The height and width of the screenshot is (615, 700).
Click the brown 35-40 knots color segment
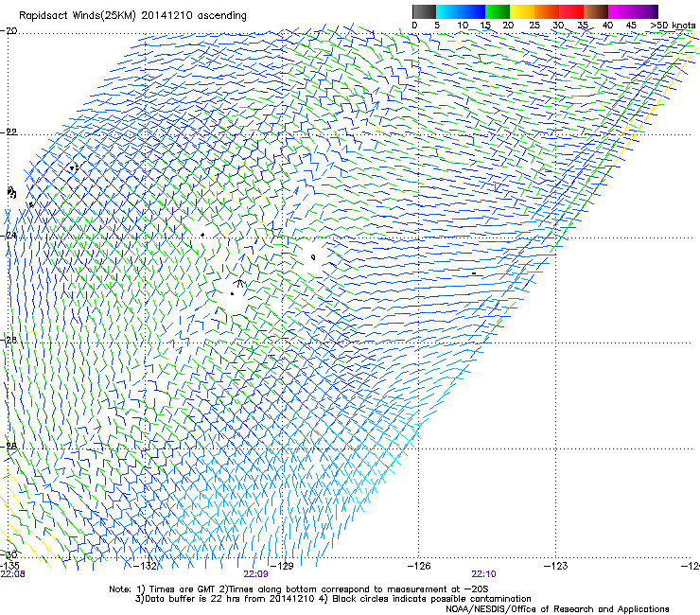point(596,11)
